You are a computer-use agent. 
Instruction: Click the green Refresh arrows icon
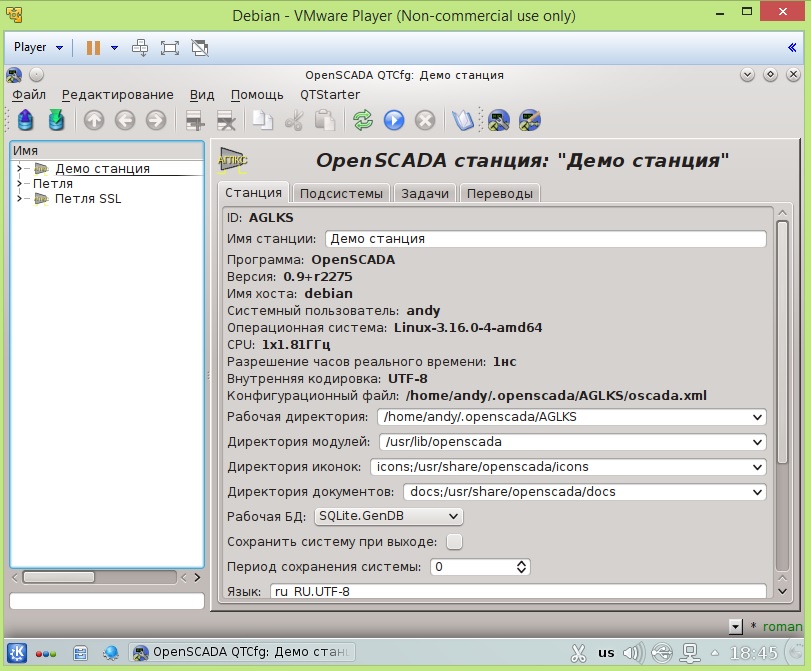(x=363, y=121)
